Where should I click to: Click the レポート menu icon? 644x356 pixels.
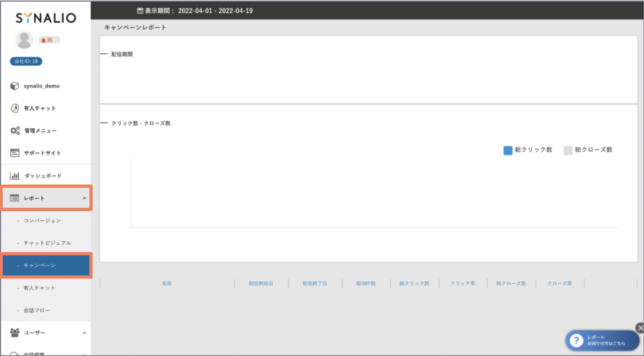pos(15,198)
